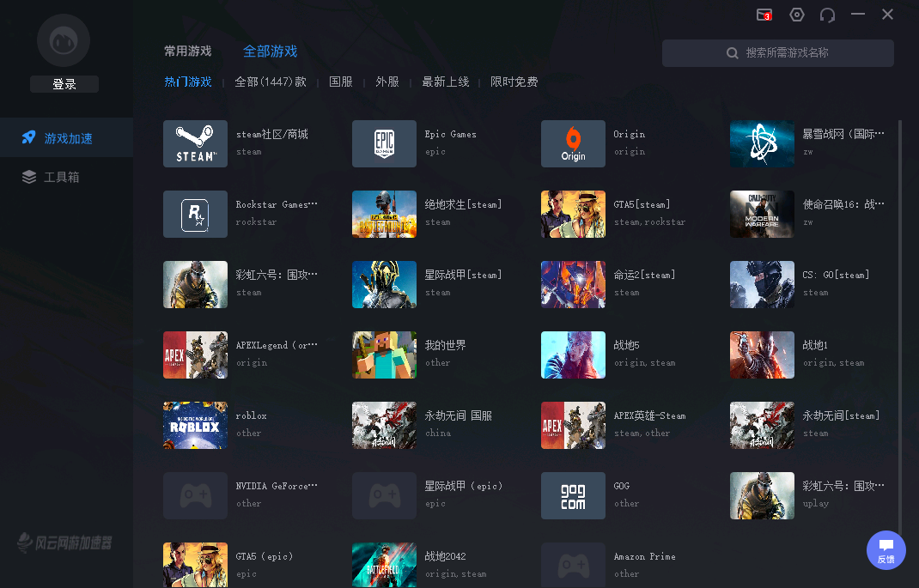The width and height of the screenshot is (919, 588).
Task: Select 战地1 game thumbnail
Action: [762, 355]
